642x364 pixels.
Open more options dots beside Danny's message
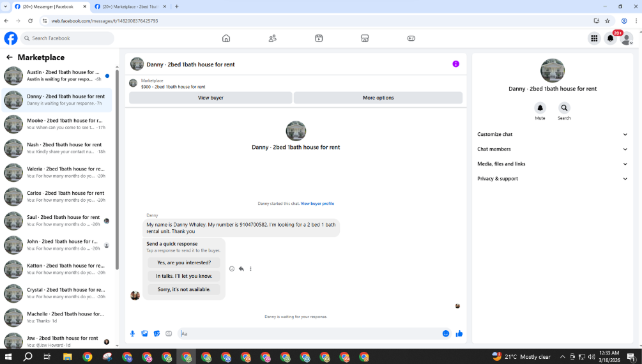coord(250,269)
